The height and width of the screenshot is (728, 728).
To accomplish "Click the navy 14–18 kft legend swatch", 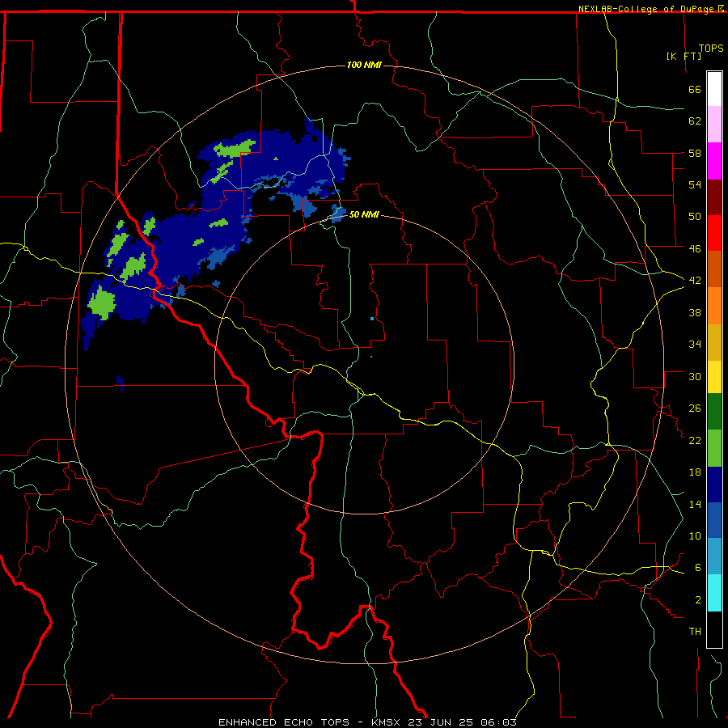I will (714, 485).
